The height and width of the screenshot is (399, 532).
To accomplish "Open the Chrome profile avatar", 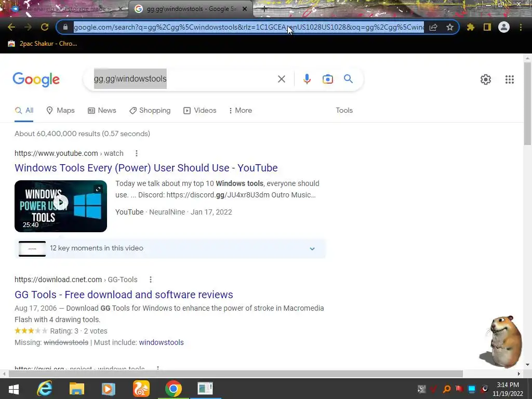I will click(504, 27).
